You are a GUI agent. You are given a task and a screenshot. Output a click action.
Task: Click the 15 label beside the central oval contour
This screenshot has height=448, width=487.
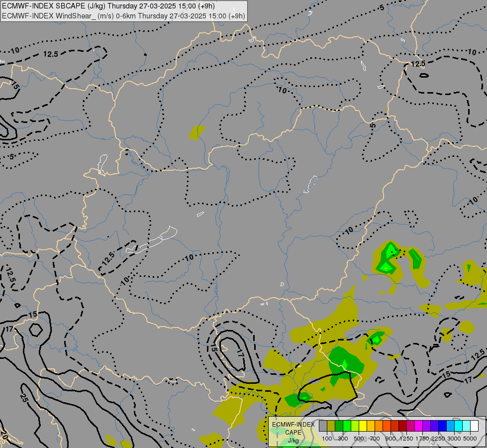(213, 348)
